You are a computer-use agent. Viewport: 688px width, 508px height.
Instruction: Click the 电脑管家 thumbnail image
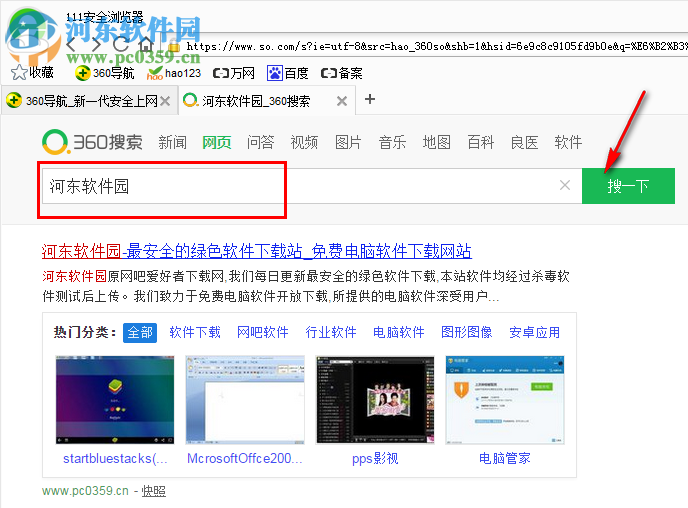coord(505,400)
